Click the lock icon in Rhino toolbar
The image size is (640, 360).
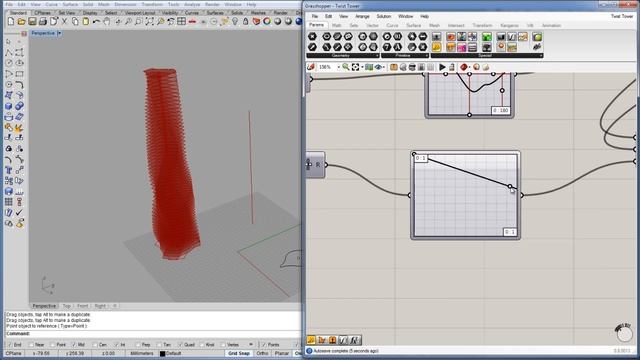(x=245, y=22)
